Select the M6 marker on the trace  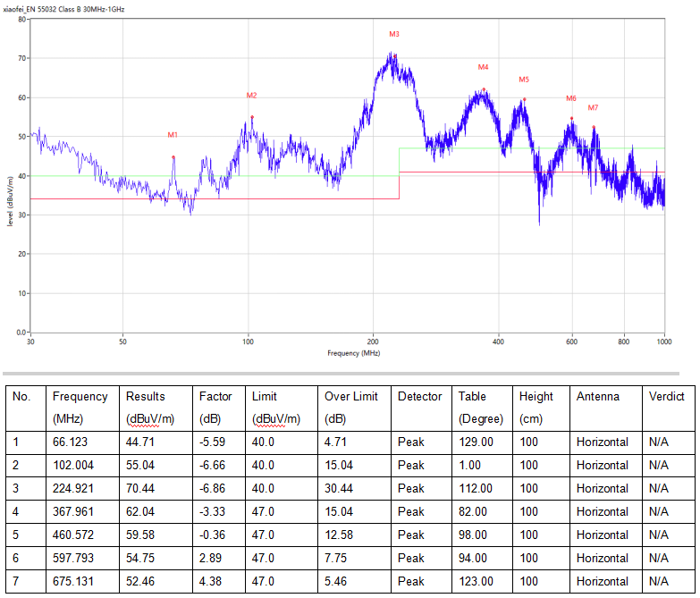click(571, 98)
